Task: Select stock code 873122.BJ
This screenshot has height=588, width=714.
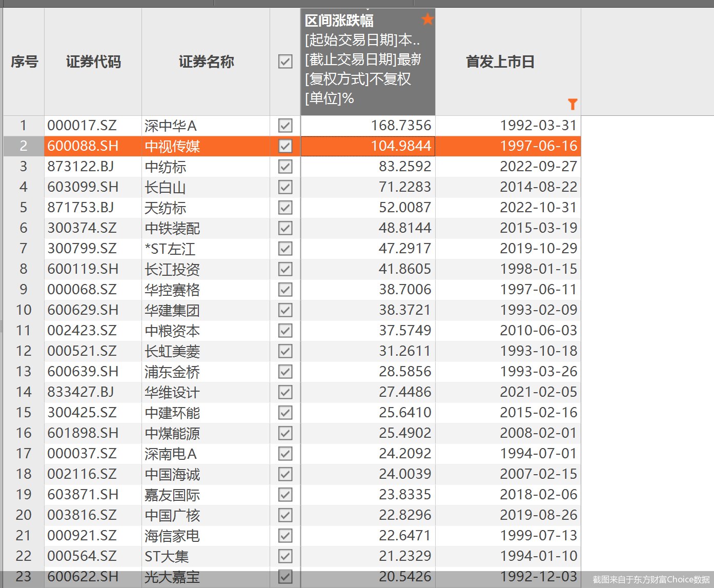Action: [80, 167]
